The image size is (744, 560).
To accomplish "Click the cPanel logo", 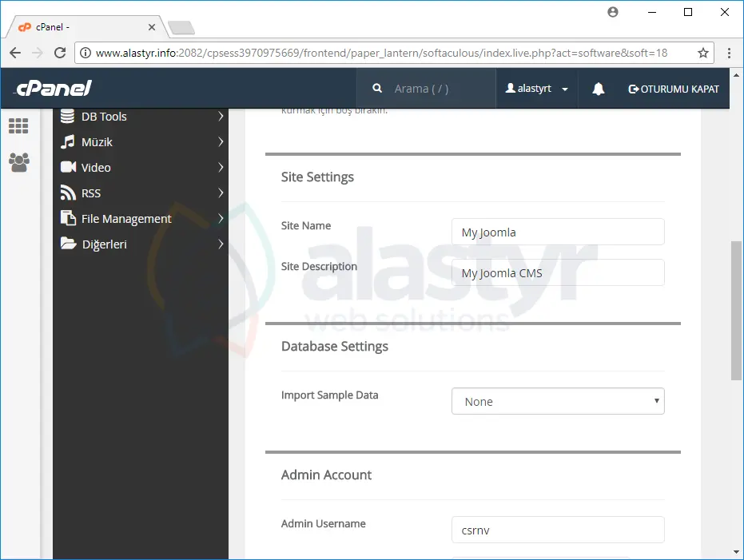I will [53, 88].
